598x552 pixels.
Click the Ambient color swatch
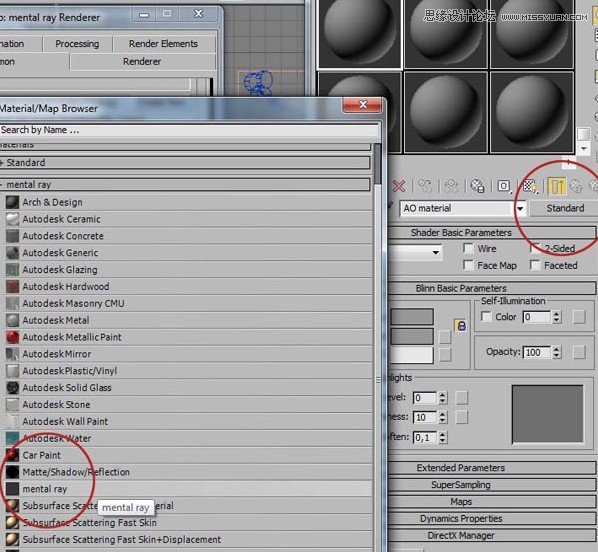tap(412, 317)
